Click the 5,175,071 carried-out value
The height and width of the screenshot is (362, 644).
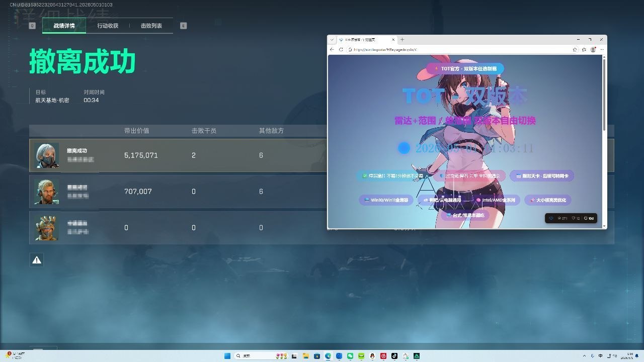[141, 155]
